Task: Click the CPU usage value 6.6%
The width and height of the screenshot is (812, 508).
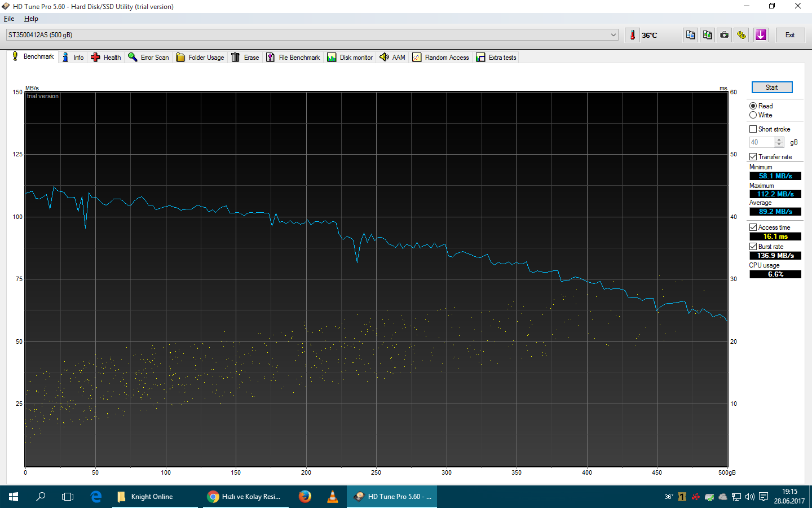Action: 775,274
